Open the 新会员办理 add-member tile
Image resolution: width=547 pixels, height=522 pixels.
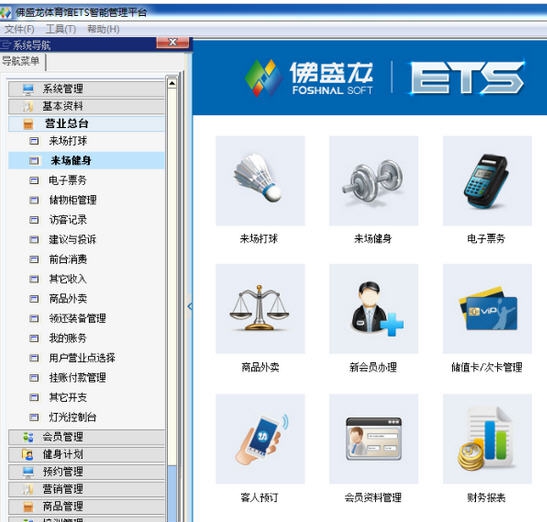click(x=374, y=309)
